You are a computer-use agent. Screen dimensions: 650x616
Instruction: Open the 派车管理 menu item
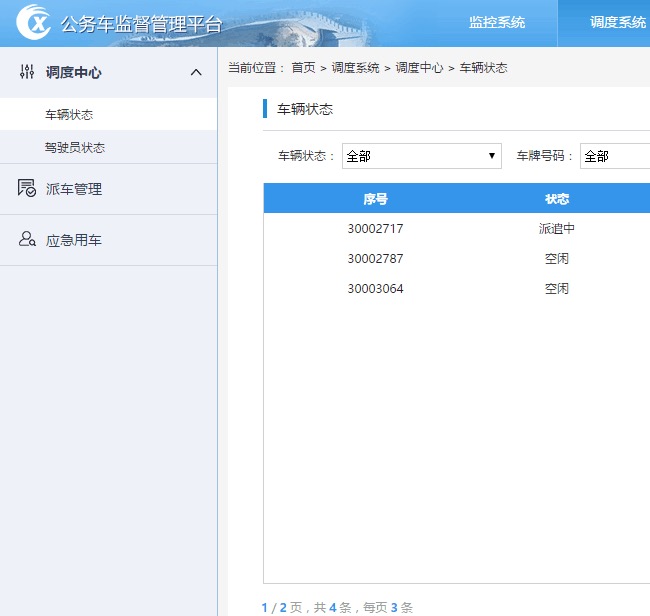click(x=74, y=189)
